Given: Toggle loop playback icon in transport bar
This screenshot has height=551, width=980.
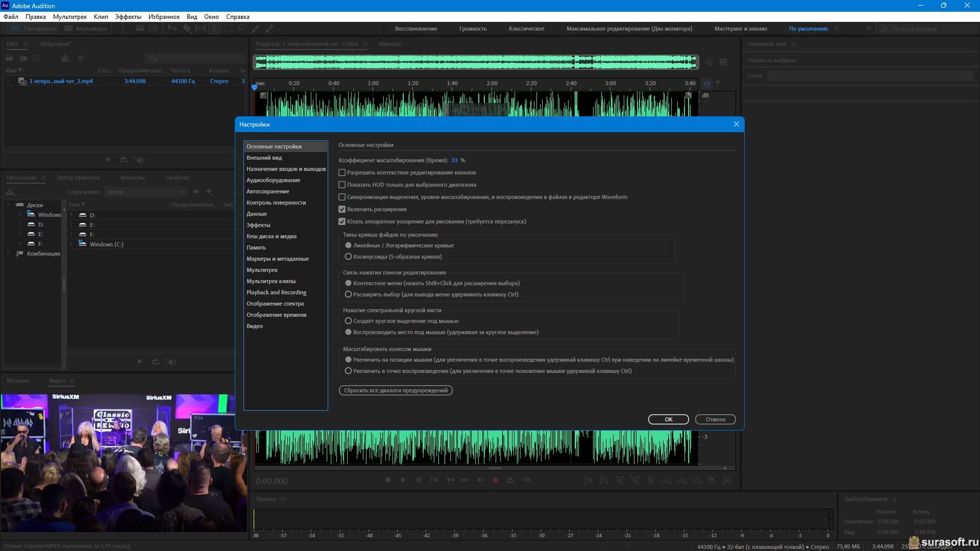Looking at the screenshot, I should coord(511,480).
